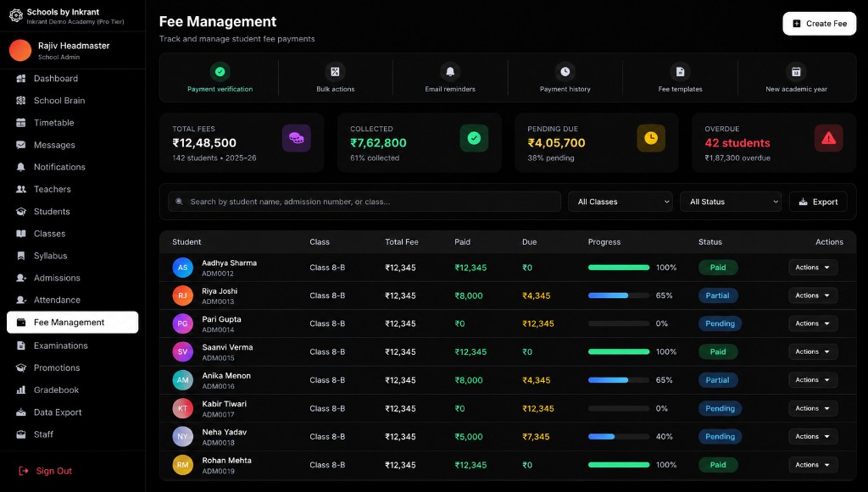The image size is (868, 492).
Task: Click the search magnifier icon
Action: pyautogui.click(x=180, y=202)
